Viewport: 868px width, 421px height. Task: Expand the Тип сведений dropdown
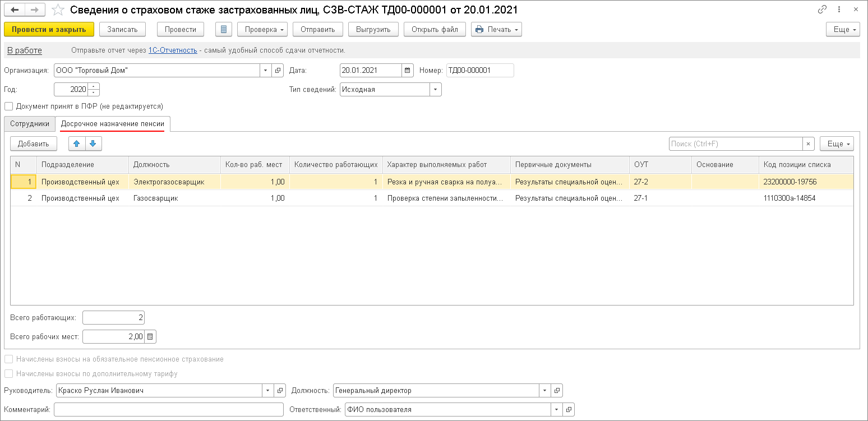click(436, 90)
